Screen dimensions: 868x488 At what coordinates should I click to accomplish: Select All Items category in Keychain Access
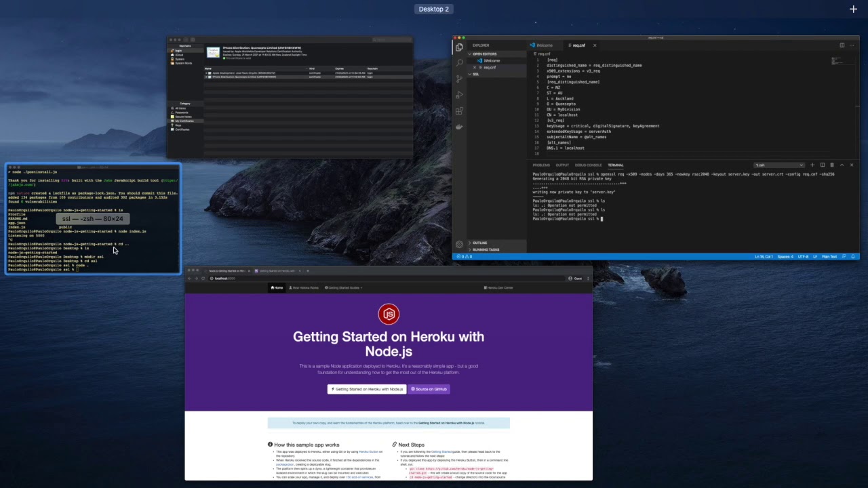pyautogui.click(x=180, y=108)
